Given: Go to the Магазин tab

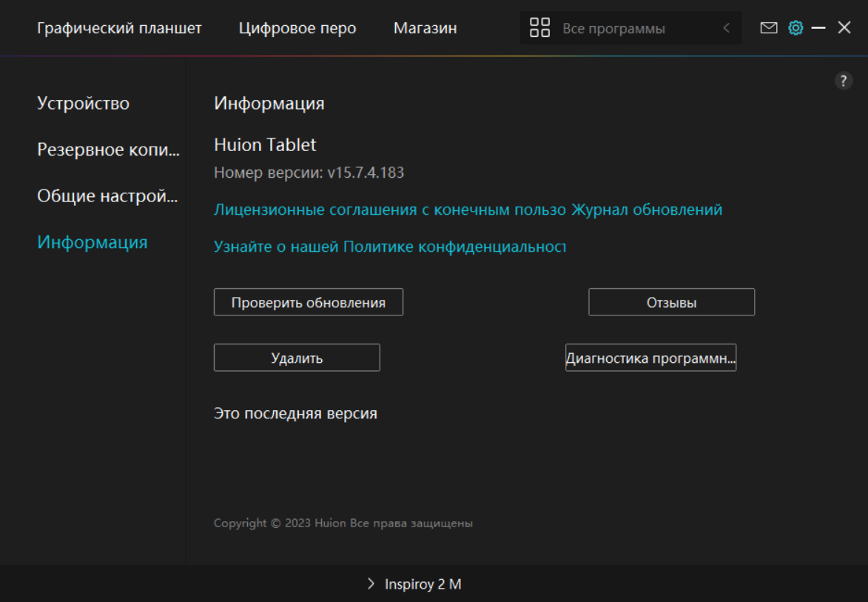Looking at the screenshot, I should point(425,28).
